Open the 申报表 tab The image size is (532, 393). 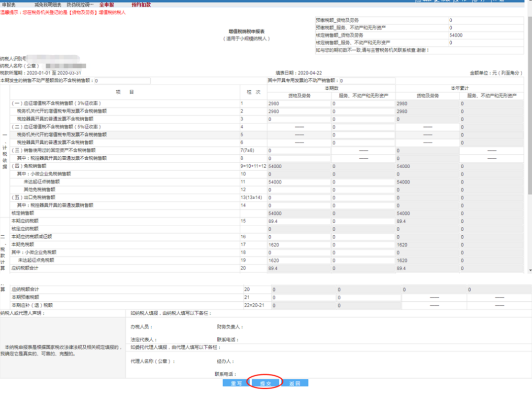[x=9, y=4]
